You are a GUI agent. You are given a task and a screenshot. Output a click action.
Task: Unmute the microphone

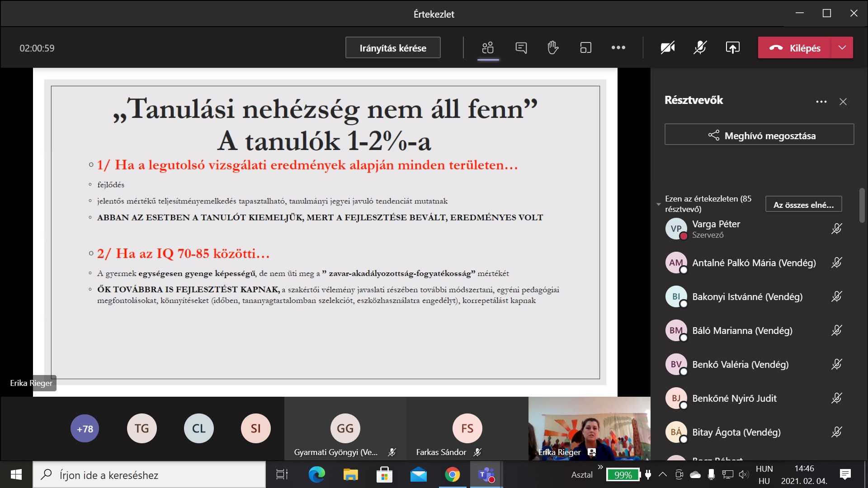700,47
